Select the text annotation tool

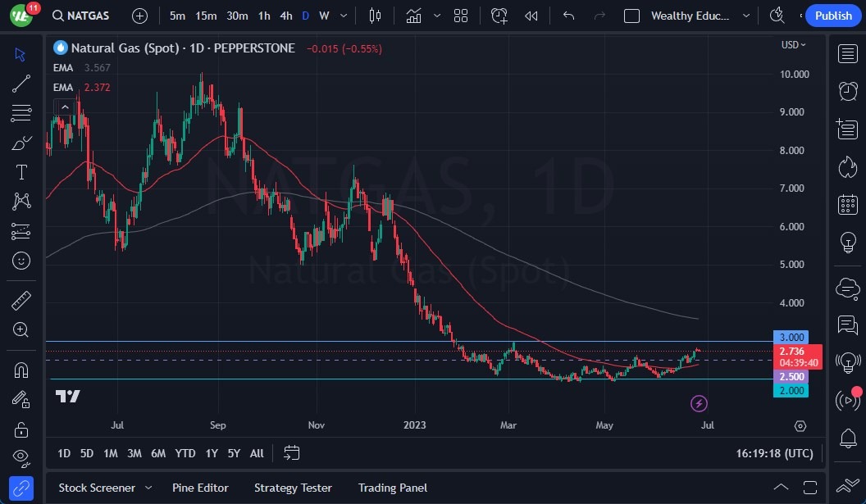pos(21,172)
